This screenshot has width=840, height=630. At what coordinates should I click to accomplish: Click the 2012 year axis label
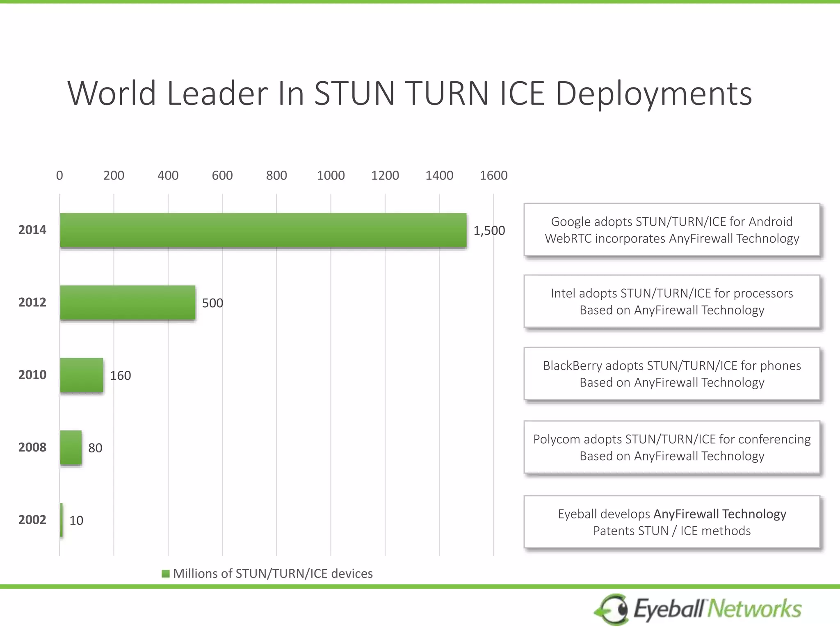point(32,302)
